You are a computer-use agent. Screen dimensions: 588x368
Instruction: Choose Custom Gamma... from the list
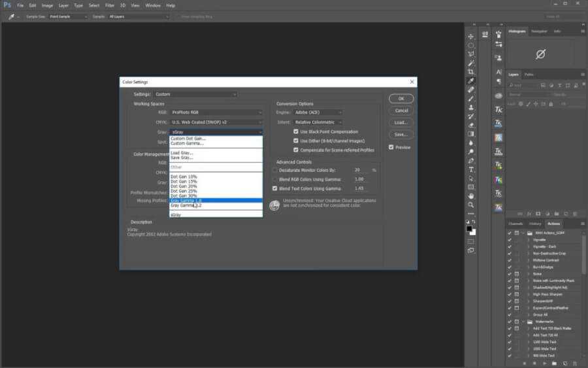click(x=216, y=143)
